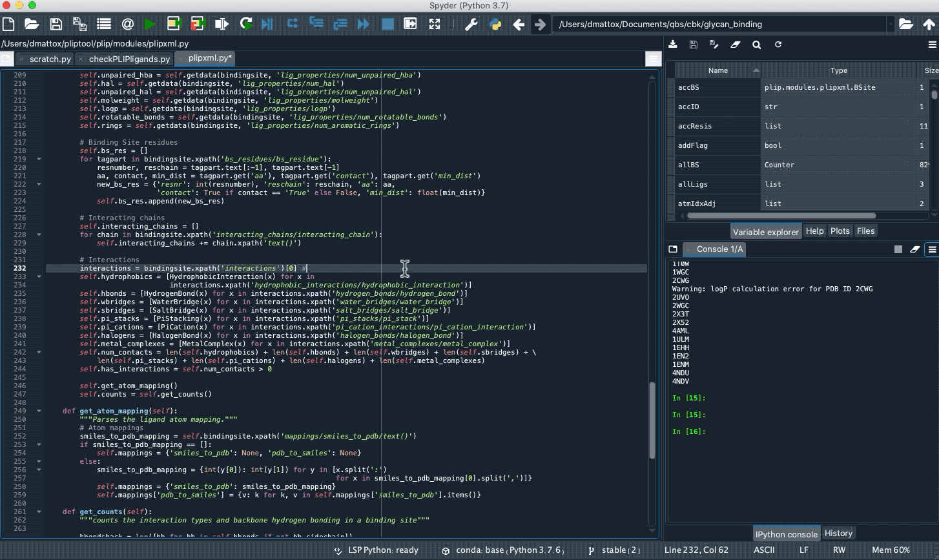Open the Files pane tab
The height and width of the screenshot is (560, 939).
865,231
